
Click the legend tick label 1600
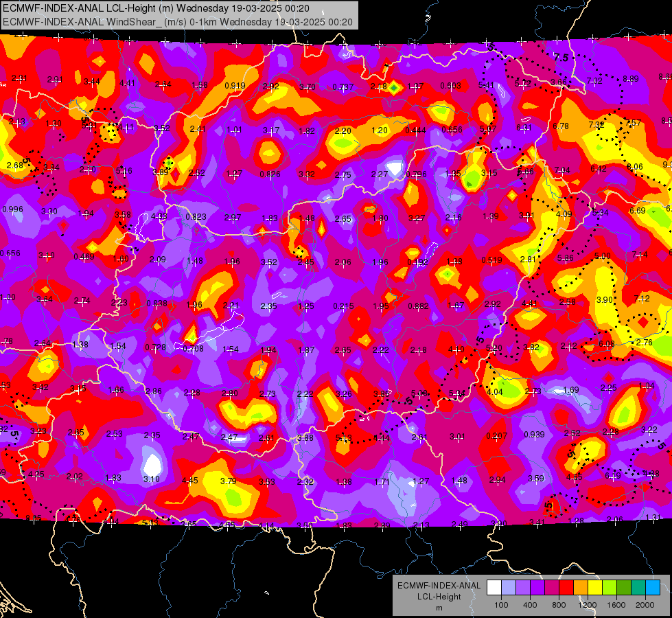tap(616, 605)
